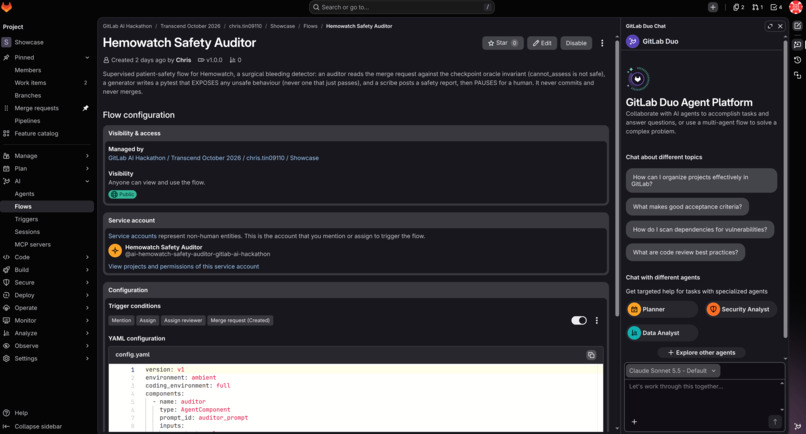Send the chat message arrow button
The height and width of the screenshot is (434, 806).
click(x=775, y=422)
